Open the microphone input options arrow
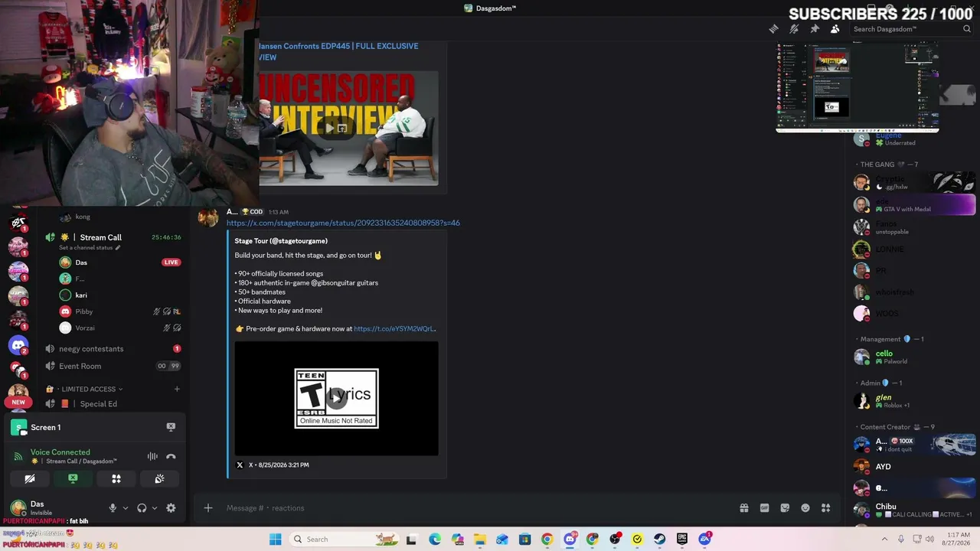 tap(126, 508)
